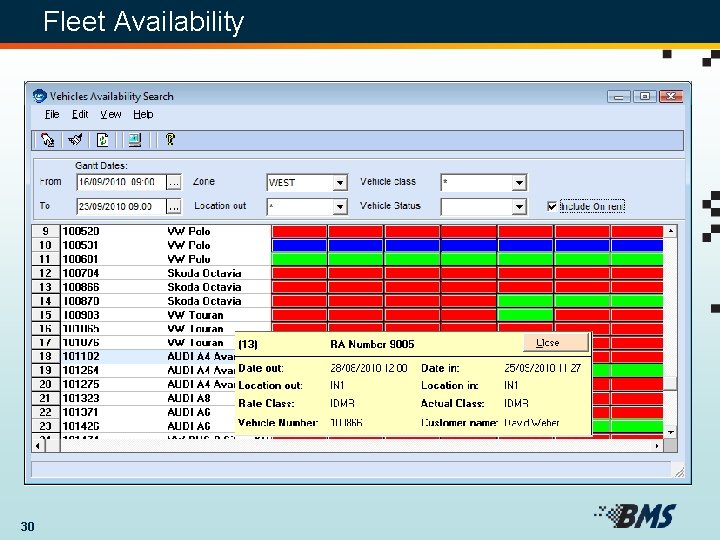
Task: Maximize the Vehicles Availability Search window
Action: click(645, 96)
